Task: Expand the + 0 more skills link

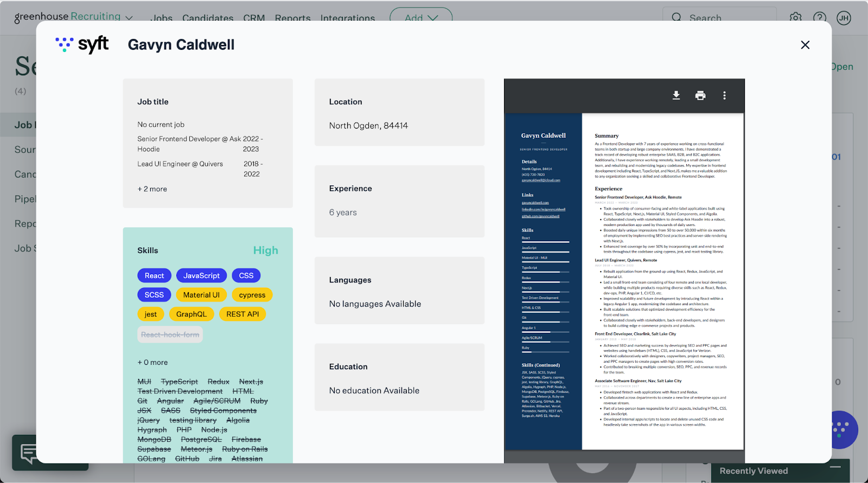Action: coord(152,363)
